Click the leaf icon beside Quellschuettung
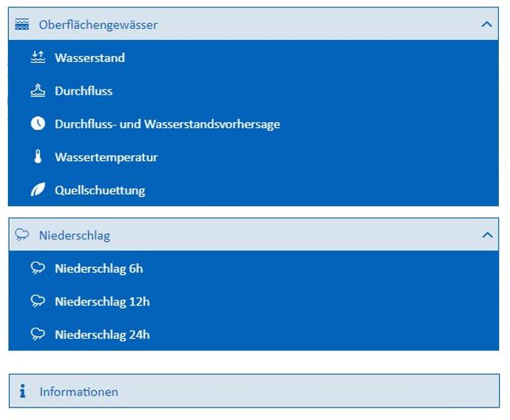Screen dimensions: 510x420 [38, 190]
